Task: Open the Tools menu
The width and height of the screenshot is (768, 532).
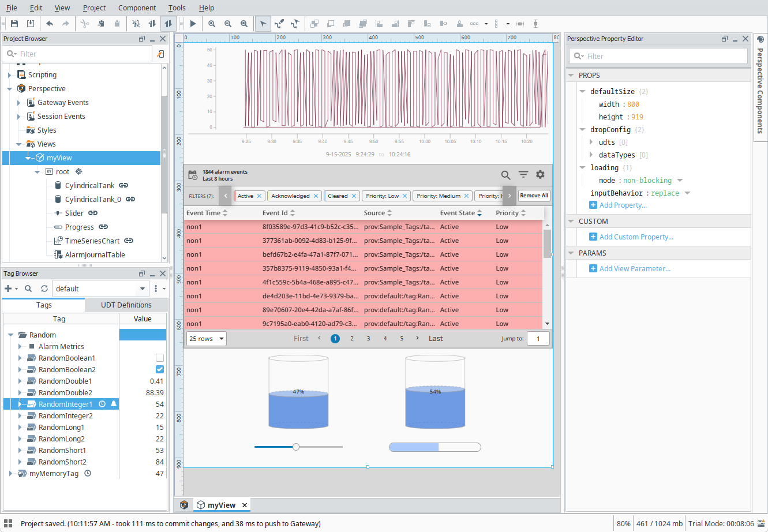Action: point(177,8)
